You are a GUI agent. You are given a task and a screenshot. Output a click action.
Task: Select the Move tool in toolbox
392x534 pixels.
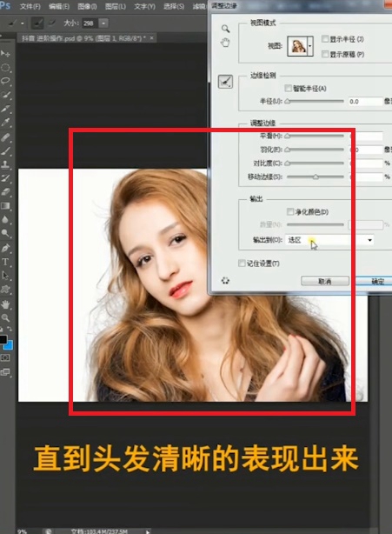pyautogui.click(x=5, y=53)
